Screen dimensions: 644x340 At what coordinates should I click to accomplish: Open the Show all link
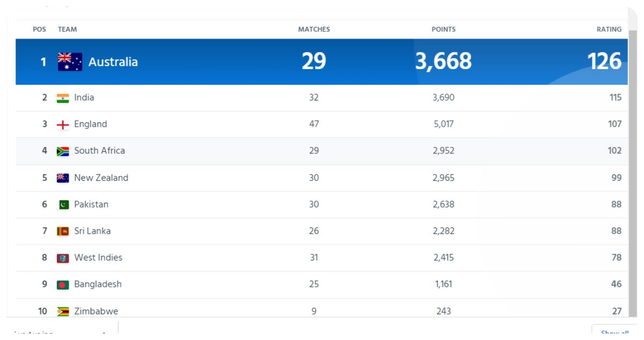tap(615, 332)
